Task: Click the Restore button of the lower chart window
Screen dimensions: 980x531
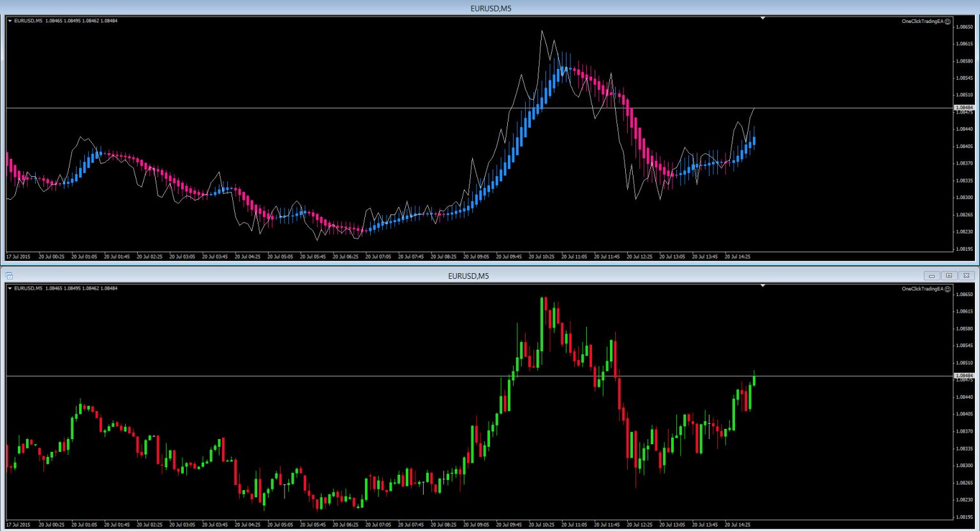Action: click(x=949, y=275)
